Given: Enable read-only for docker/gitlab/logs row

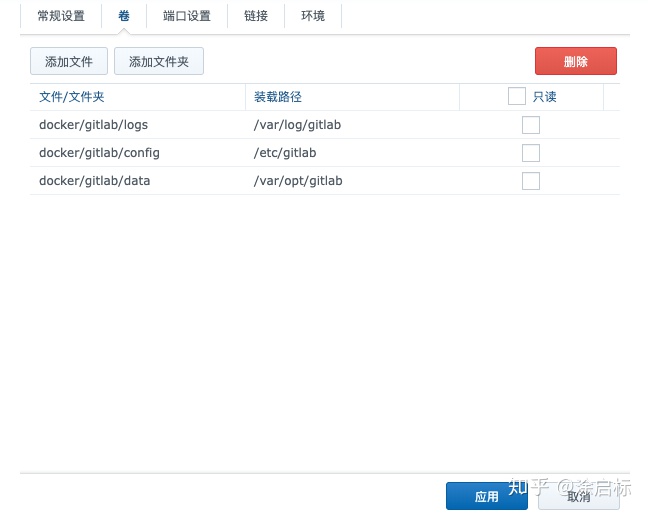Looking at the screenshot, I should (531, 125).
